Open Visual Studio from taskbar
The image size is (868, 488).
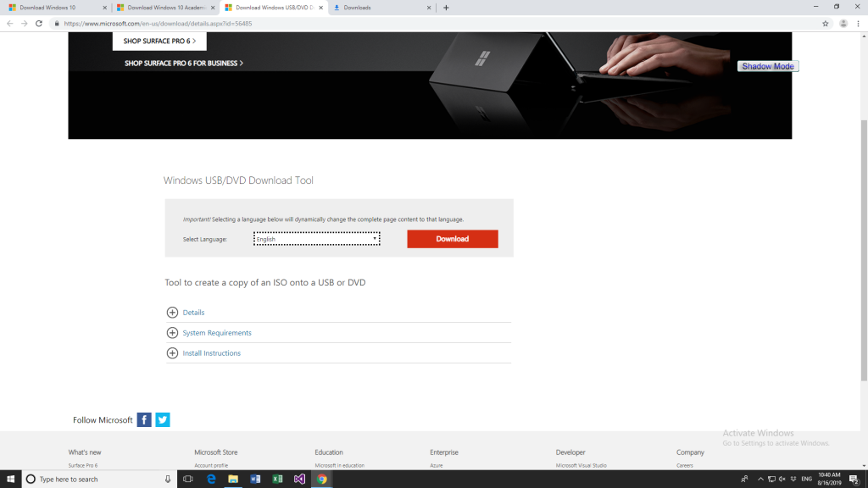[x=299, y=480]
